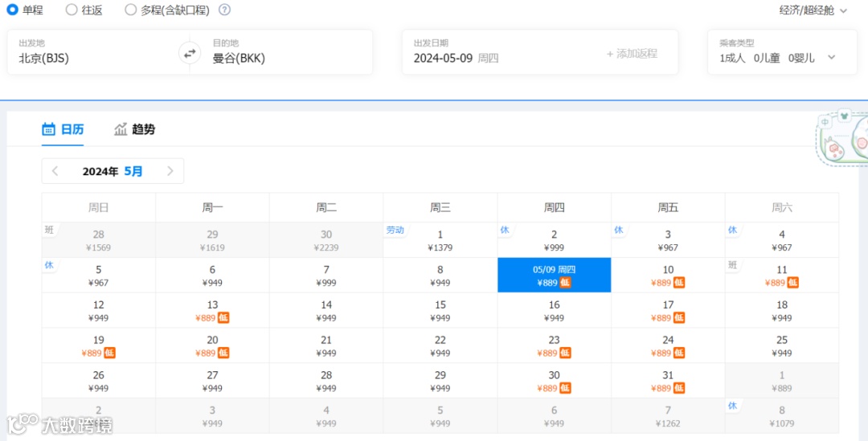Select May 26 on the calendar
This screenshot has width=868, height=441.
click(99, 381)
